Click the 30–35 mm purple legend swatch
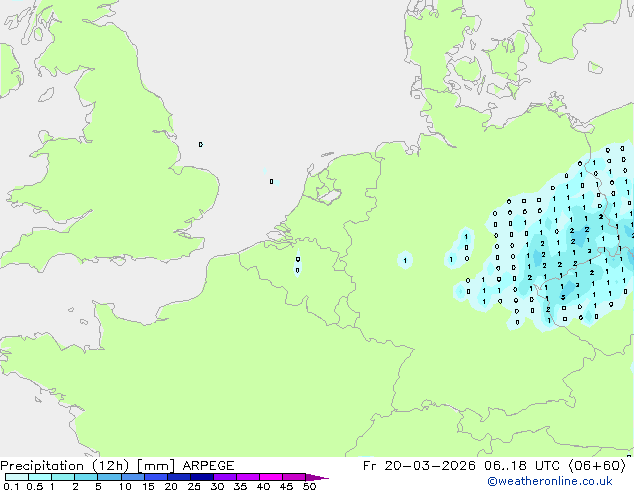 pyautogui.click(x=224, y=477)
